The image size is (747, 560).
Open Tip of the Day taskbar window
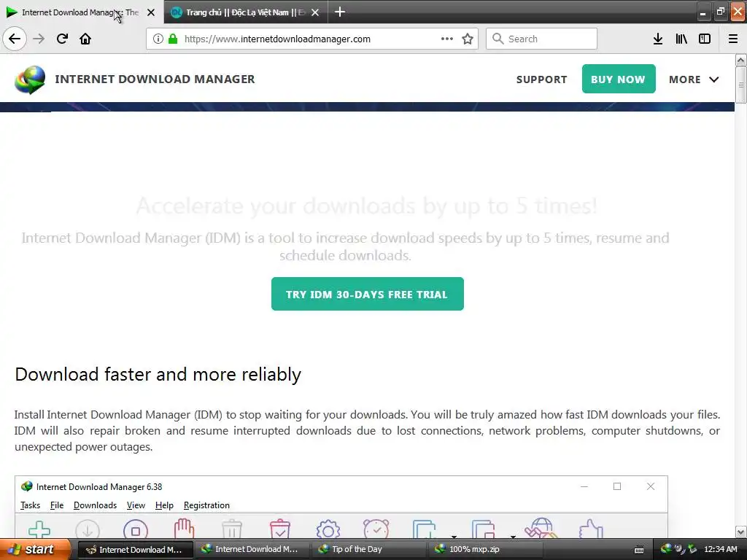tap(368, 550)
